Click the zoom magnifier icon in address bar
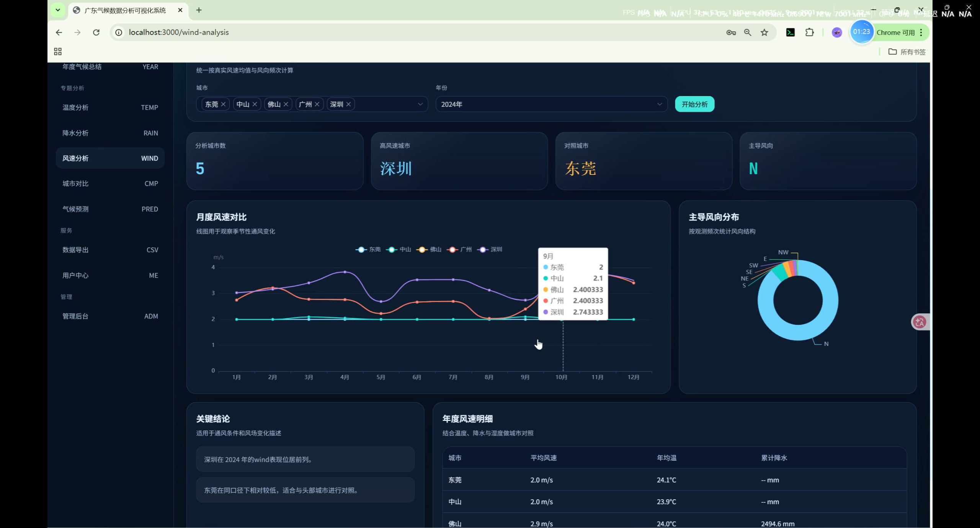The height and width of the screenshot is (528, 980). [748, 33]
